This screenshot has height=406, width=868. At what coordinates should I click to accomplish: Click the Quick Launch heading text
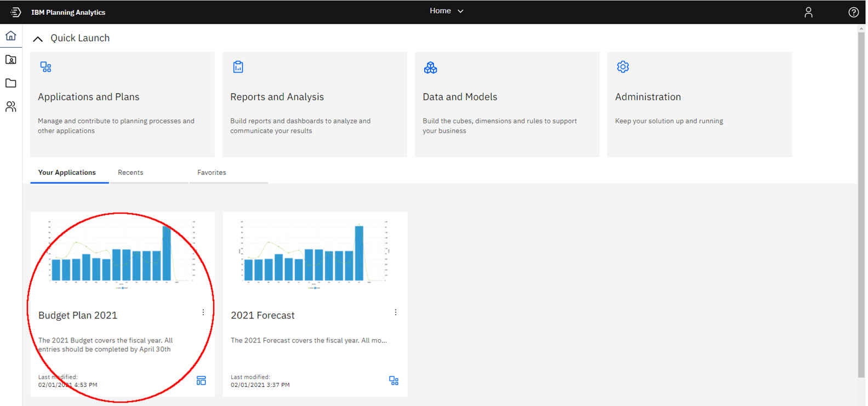pos(80,38)
